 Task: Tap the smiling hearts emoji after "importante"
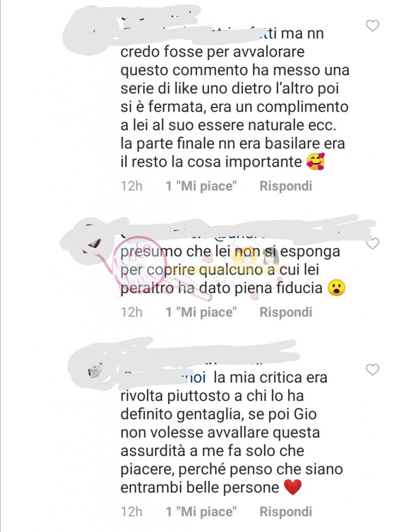315,162
